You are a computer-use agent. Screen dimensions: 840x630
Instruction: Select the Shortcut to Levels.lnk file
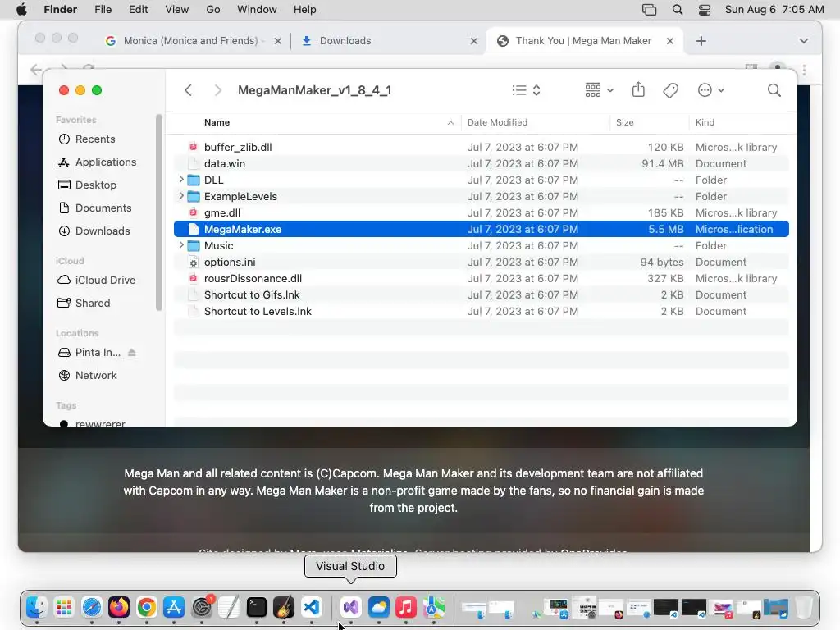coord(481,311)
